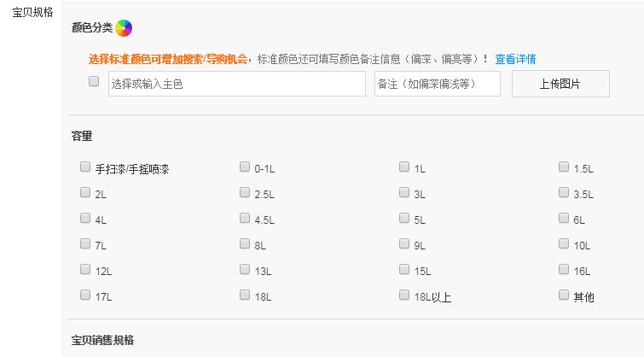Select the 1L capacity checkbox
The image size is (644, 357).
point(404,167)
